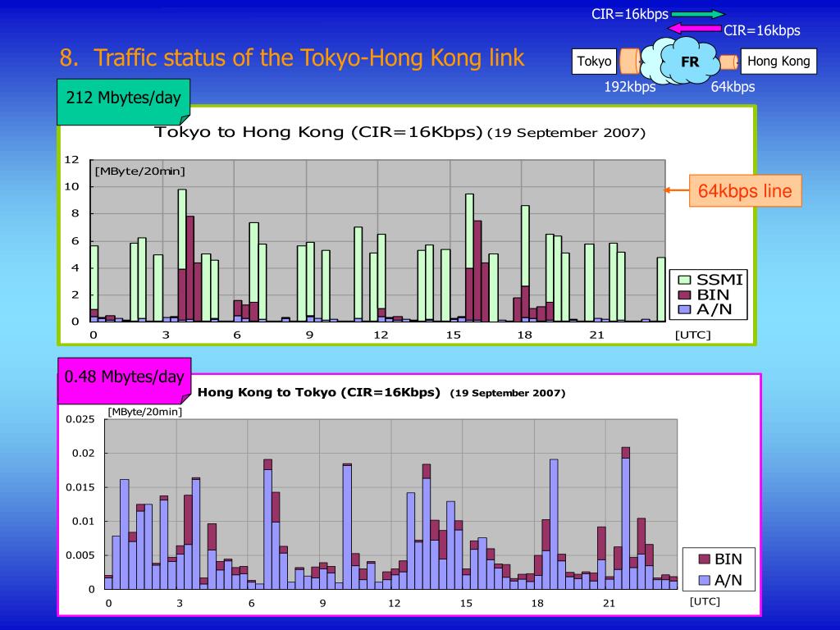Select the Hong Kong box in the diagram

778,61
